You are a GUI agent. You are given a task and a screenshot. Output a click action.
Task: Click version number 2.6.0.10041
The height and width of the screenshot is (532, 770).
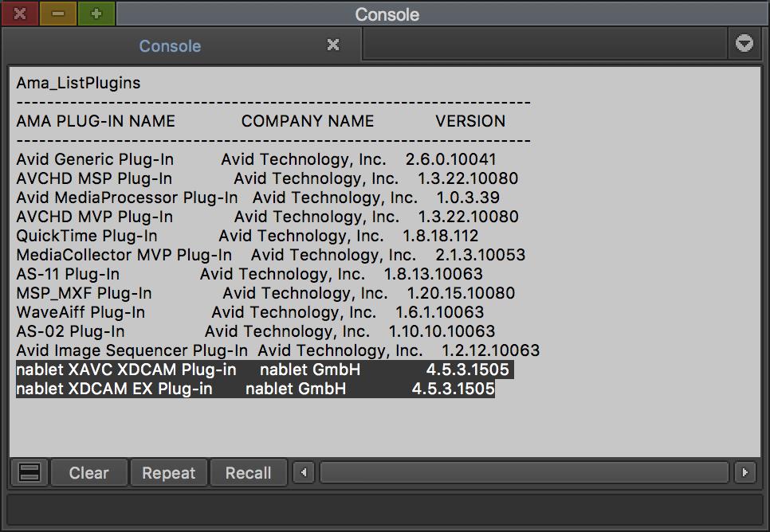coord(451,159)
